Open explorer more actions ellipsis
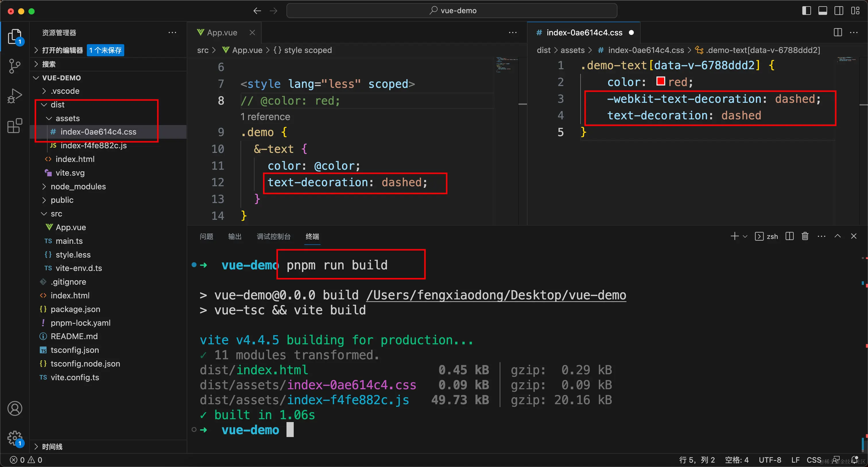This screenshot has height=467, width=868. (x=172, y=32)
